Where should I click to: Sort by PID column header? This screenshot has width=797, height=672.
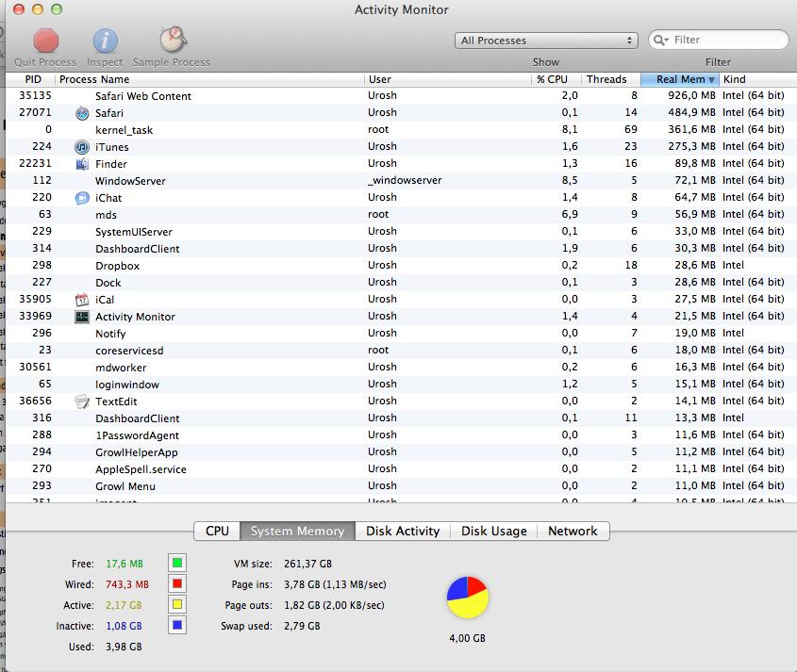tap(30, 79)
